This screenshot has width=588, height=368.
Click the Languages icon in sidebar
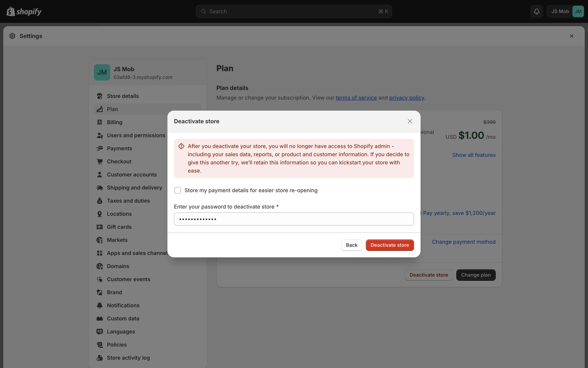click(x=100, y=332)
